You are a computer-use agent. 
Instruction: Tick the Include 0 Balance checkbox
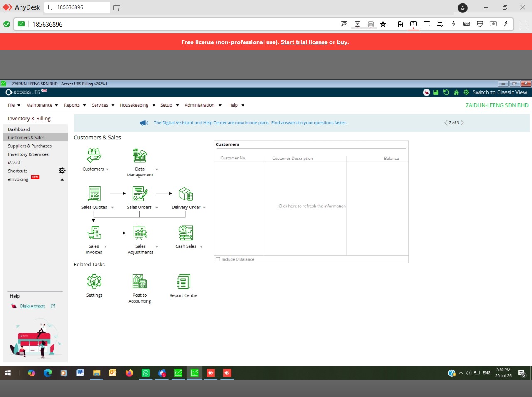[x=218, y=259]
